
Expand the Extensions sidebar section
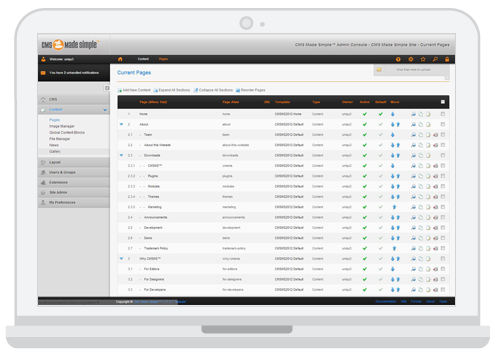pos(74,182)
